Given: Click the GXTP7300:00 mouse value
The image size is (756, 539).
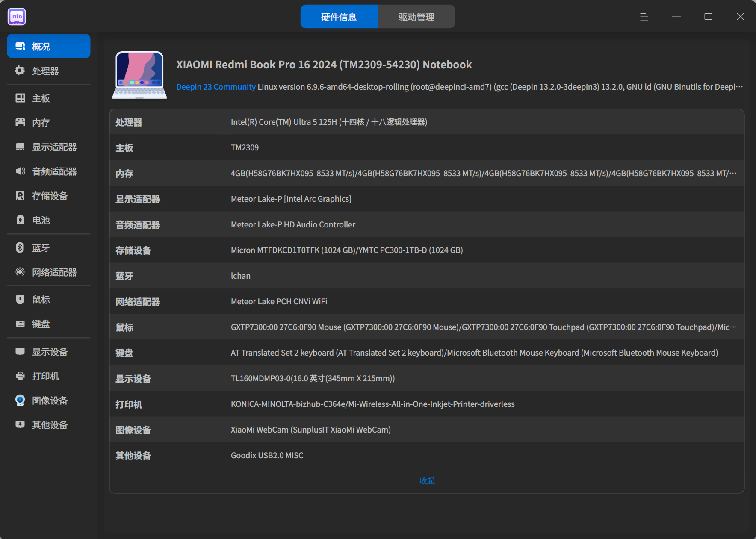Looking at the screenshot, I should click(x=484, y=327).
